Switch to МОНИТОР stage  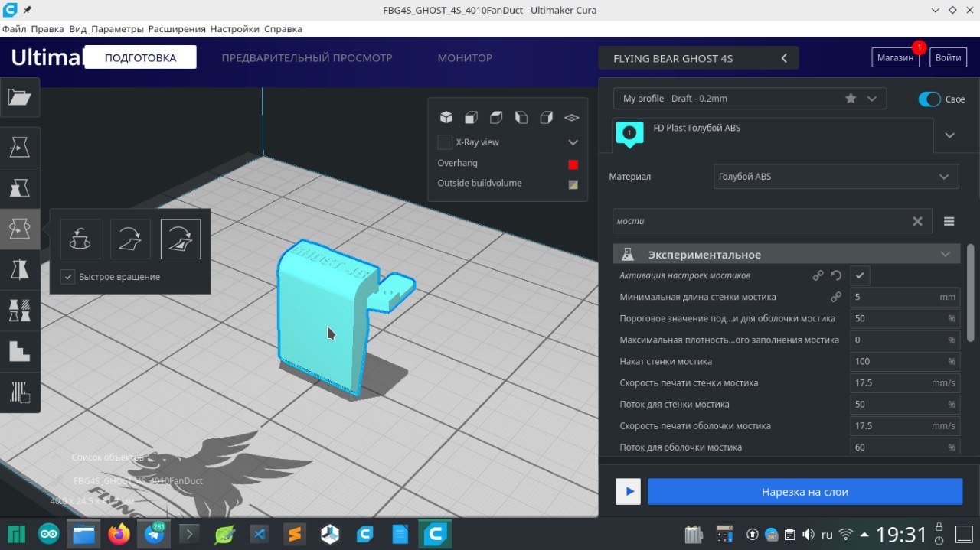click(465, 58)
